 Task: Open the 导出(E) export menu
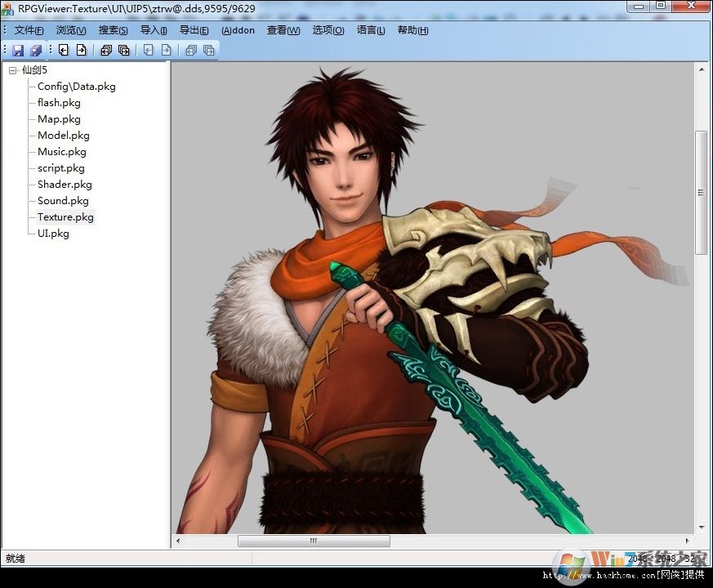(194, 30)
